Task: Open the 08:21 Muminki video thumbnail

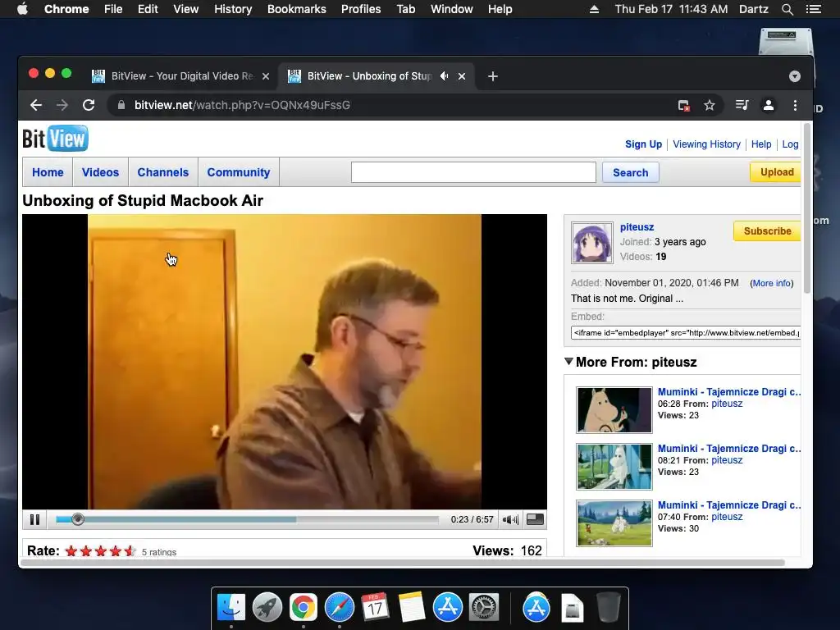Action: [x=614, y=467]
